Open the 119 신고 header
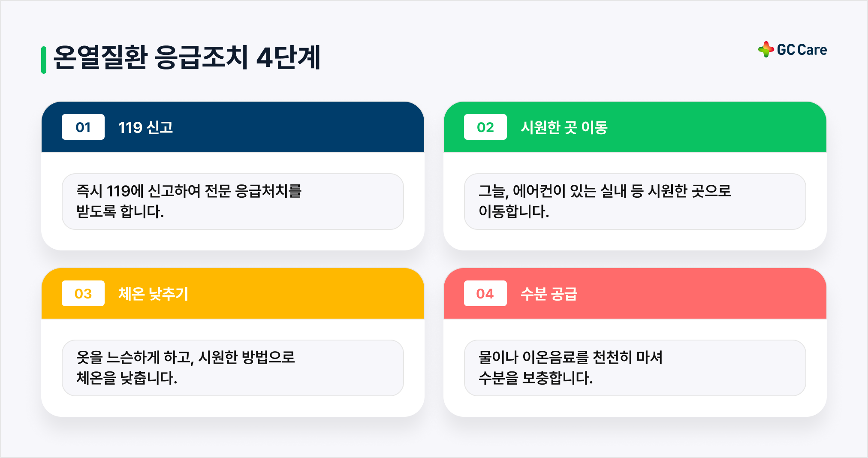868x458 pixels. (146, 127)
